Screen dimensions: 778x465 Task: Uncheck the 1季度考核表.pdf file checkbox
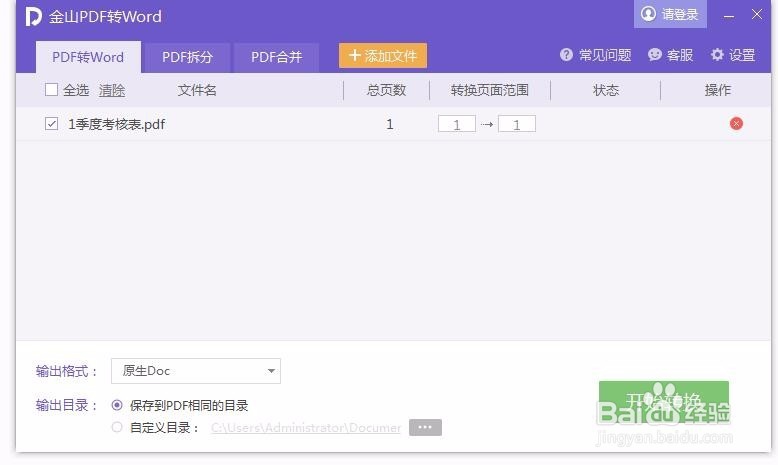pyautogui.click(x=51, y=124)
